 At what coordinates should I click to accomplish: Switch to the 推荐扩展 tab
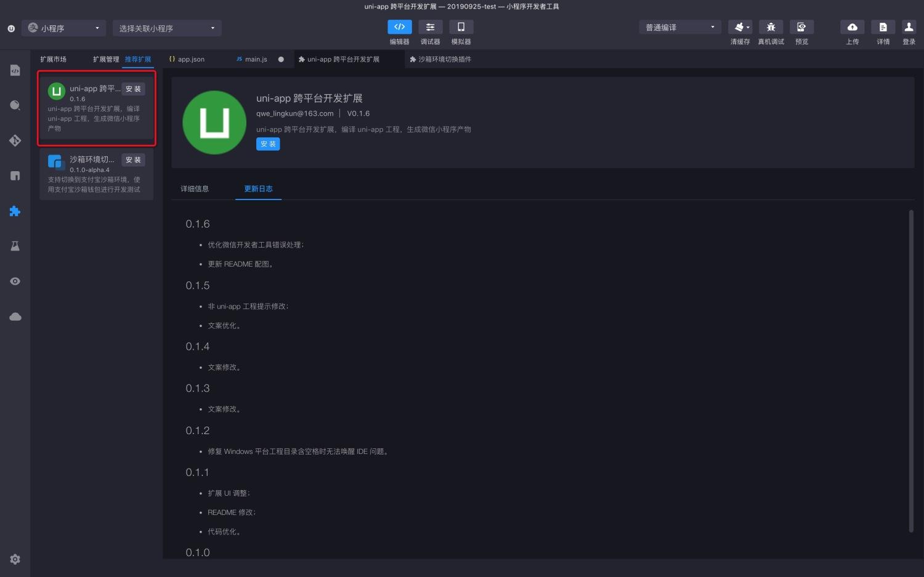138,59
